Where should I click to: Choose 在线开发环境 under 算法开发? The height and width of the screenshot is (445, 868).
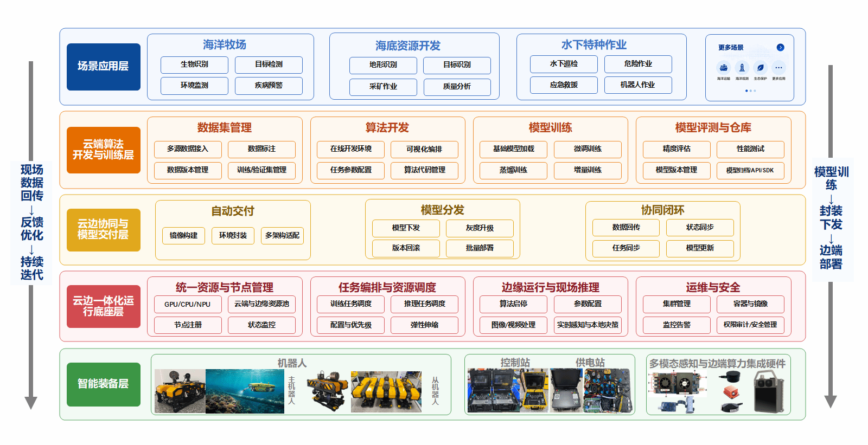point(350,149)
